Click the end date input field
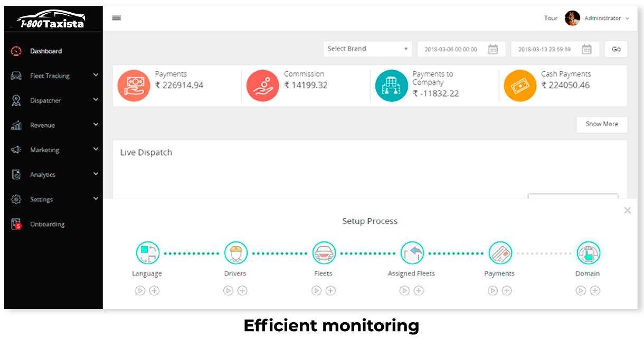Viewport: 644px width, 347px height. coord(555,49)
